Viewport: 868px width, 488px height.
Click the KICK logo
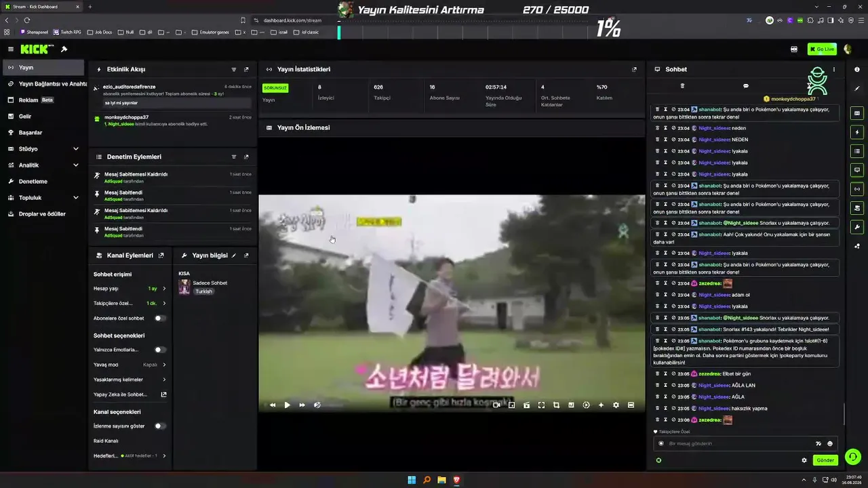click(34, 49)
